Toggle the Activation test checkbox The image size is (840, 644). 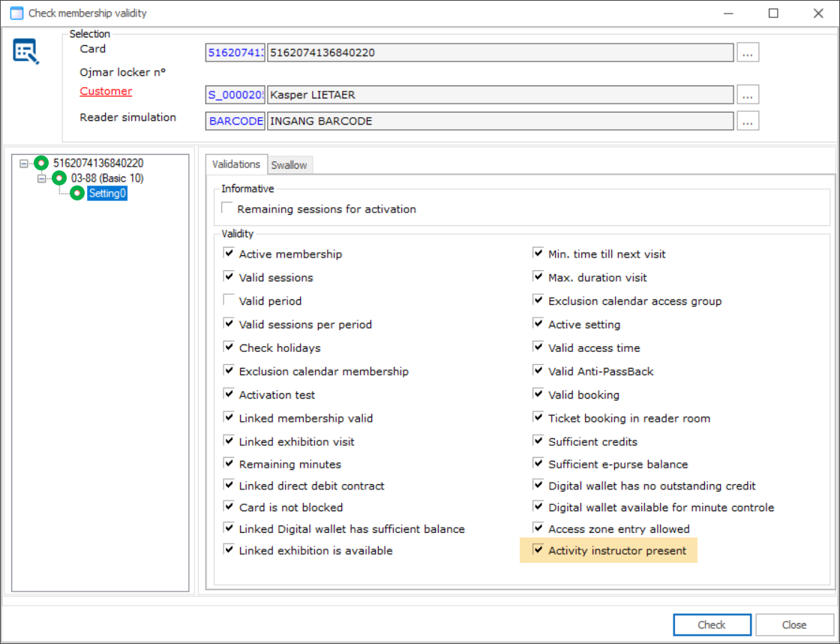(x=229, y=394)
